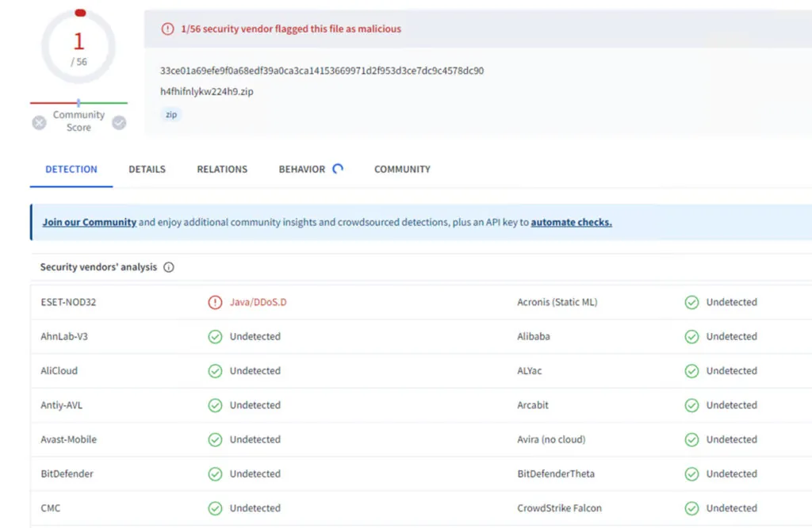Click the Undetected check for CrowdStrike Falcon

pyautogui.click(x=691, y=508)
